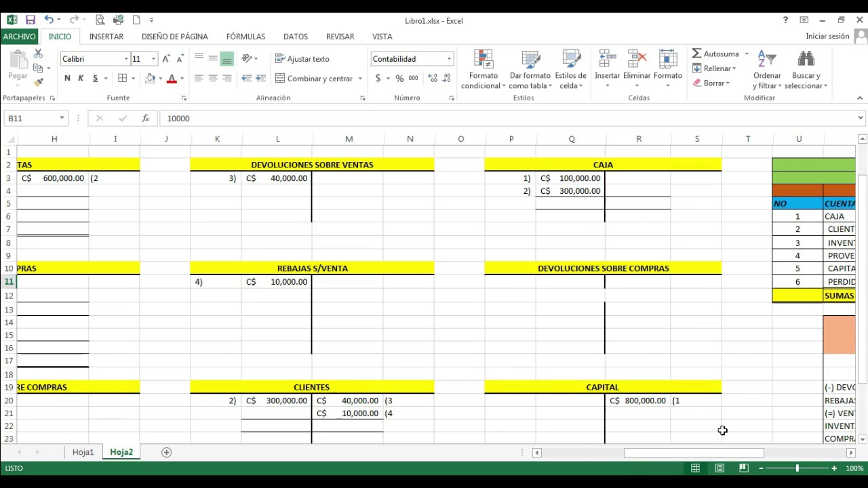Toggle underline S formatting
Image resolution: width=868 pixels, height=488 pixels.
[x=96, y=79]
